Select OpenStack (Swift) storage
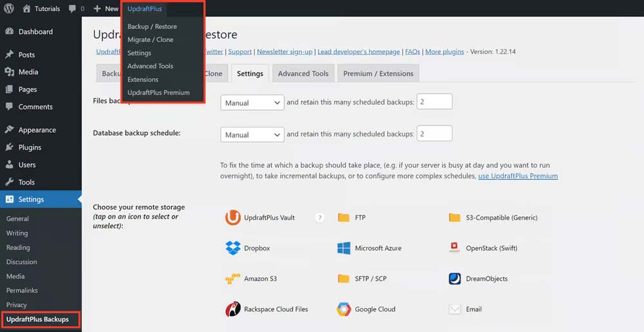The image size is (644, 332). 483,248
